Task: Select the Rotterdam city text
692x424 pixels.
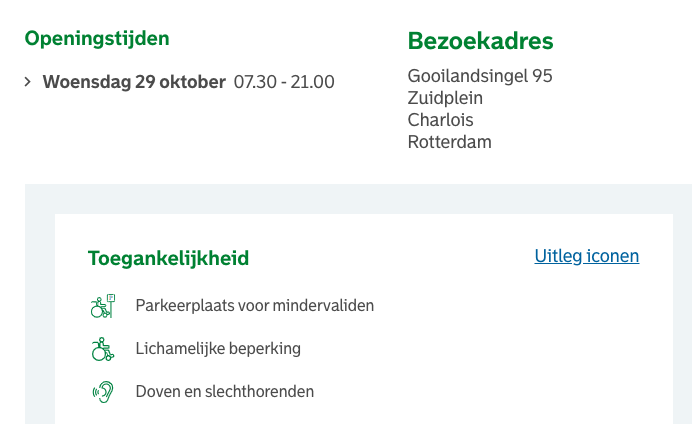Action: [x=449, y=142]
